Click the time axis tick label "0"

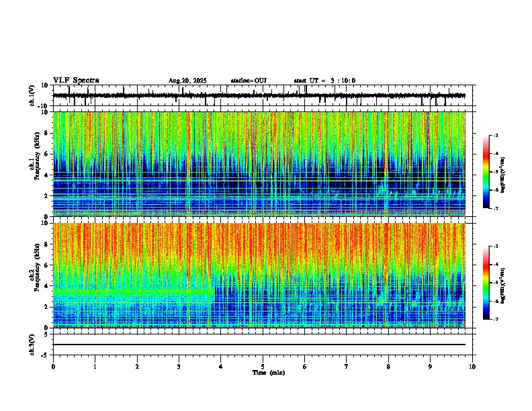[x=53, y=367]
